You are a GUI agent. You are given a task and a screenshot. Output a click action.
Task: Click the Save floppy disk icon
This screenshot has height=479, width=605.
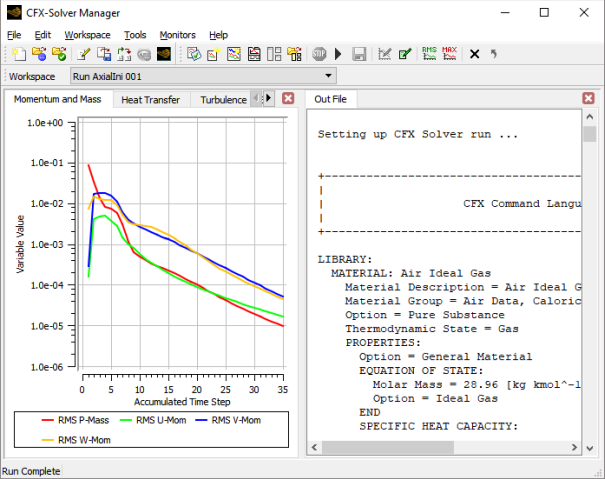359,54
